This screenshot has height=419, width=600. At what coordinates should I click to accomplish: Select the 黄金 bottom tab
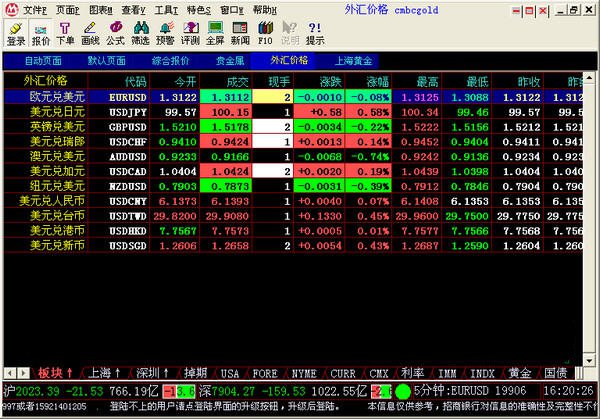pyautogui.click(x=519, y=373)
